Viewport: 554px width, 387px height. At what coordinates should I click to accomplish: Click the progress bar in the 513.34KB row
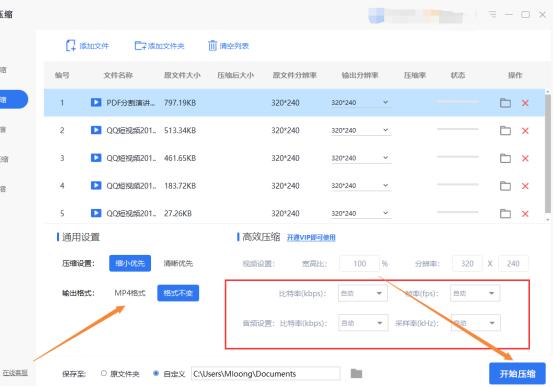458,129
